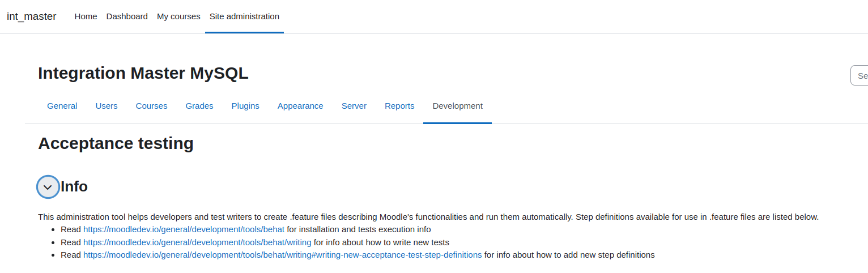The image size is (868, 273).
Task: Go to My courses
Action: coord(178,16)
